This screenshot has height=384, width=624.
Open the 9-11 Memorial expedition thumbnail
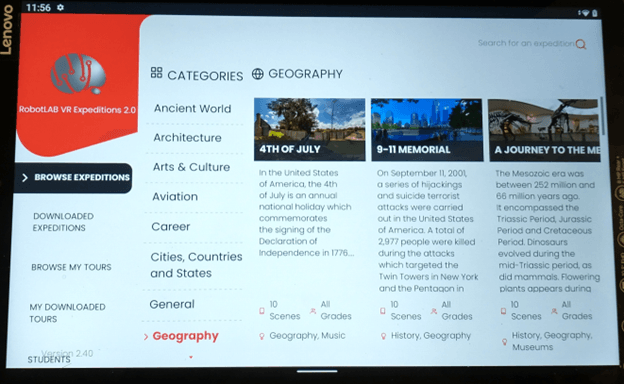pos(427,130)
